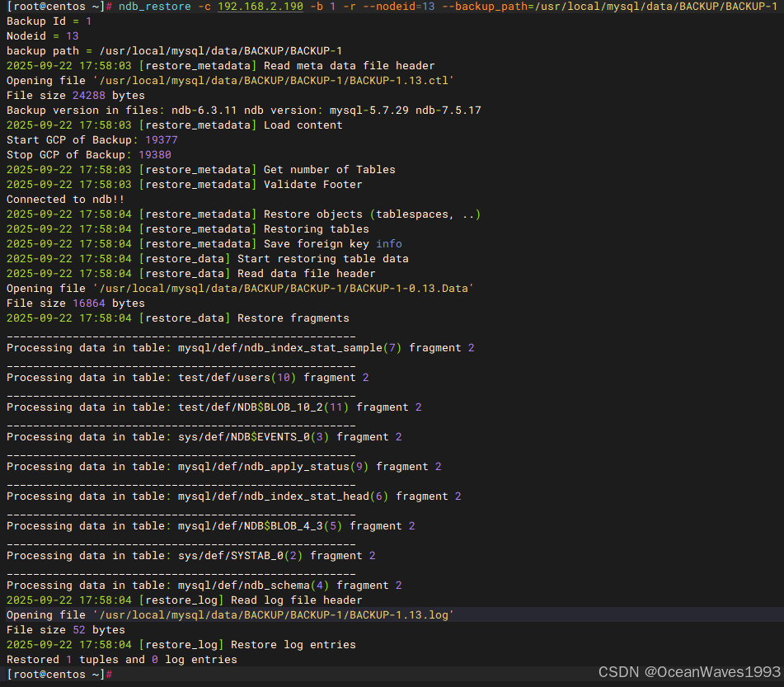This screenshot has width=784, height=687.
Task: Click the 'Backup version in files' line
Action: 243,111
